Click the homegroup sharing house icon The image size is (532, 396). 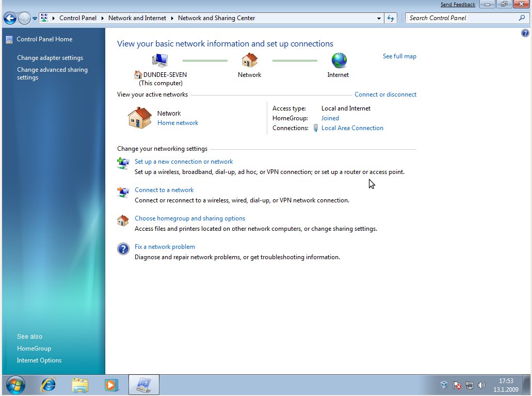123,220
